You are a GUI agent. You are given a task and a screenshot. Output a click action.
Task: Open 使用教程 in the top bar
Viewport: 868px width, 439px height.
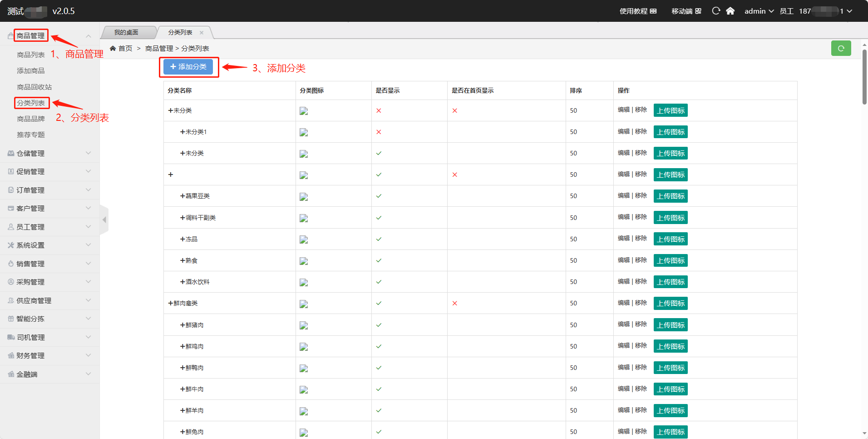pyautogui.click(x=638, y=11)
